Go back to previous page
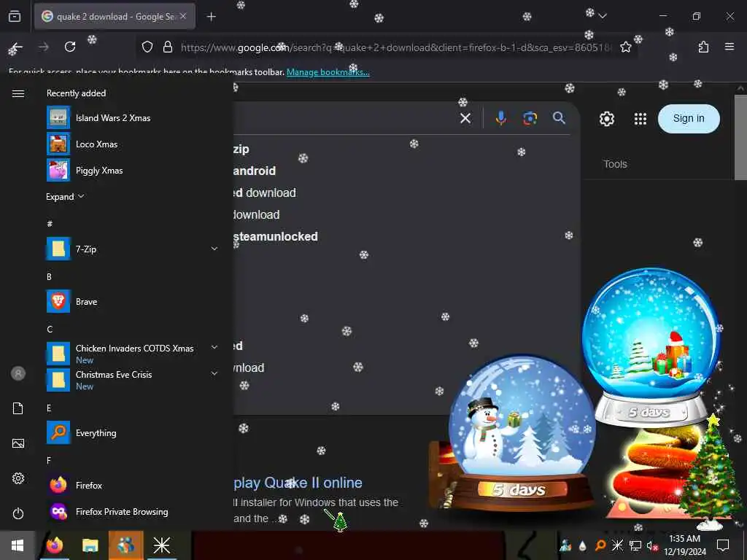The height and width of the screenshot is (560, 747). 16,47
